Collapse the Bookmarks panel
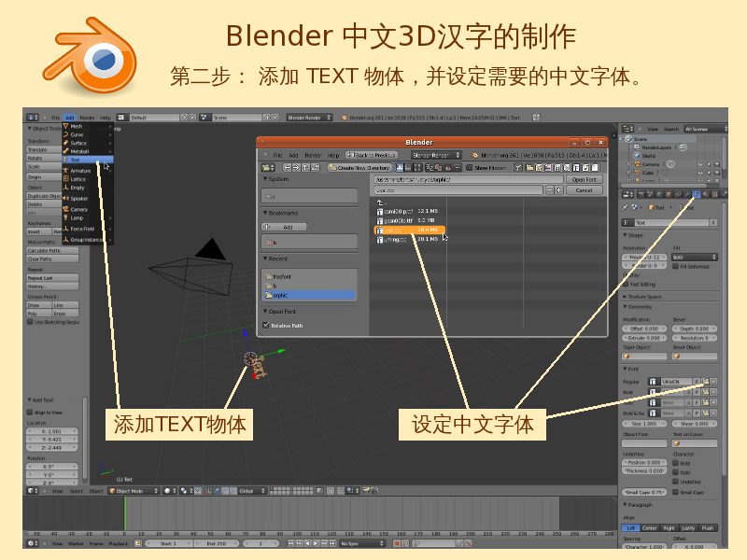This screenshot has height=560, width=747. click(x=265, y=213)
